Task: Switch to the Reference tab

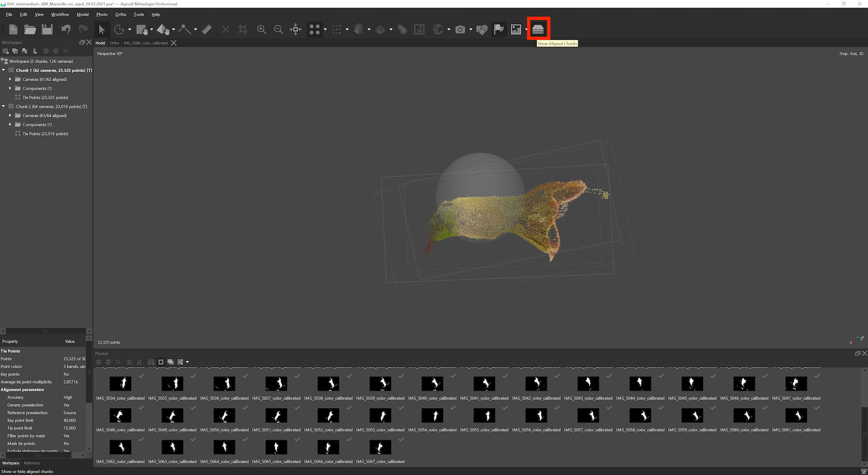Action: 32,463
